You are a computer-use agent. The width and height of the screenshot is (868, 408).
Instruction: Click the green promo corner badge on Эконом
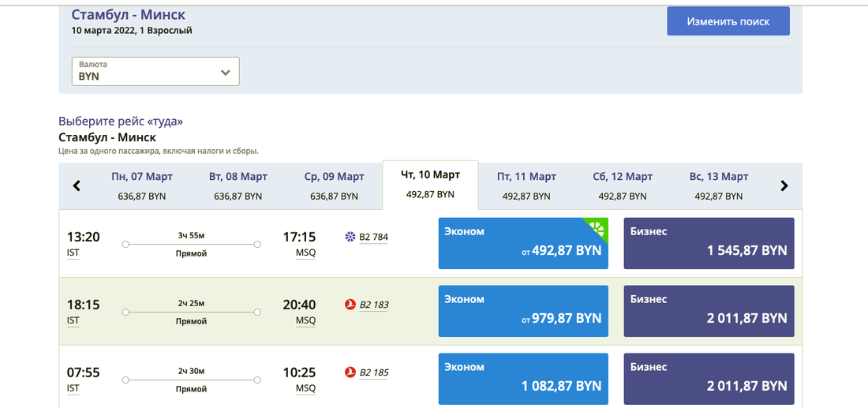(x=598, y=228)
